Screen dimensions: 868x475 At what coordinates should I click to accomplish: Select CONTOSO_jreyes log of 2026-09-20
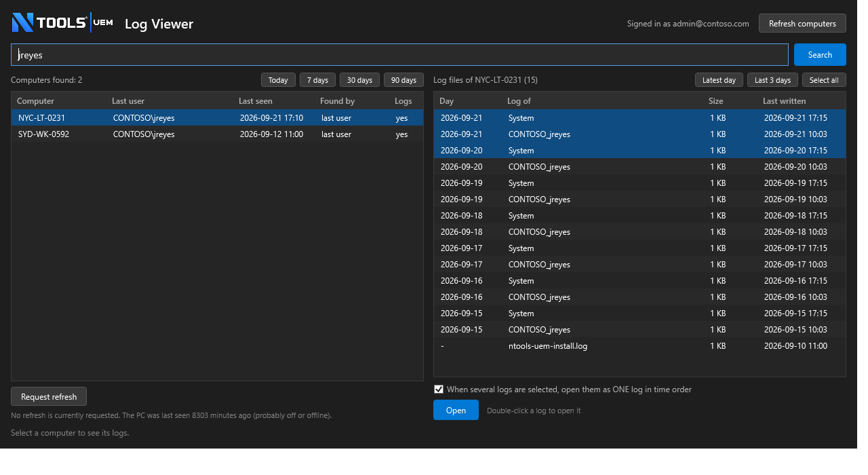tap(639, 167)
